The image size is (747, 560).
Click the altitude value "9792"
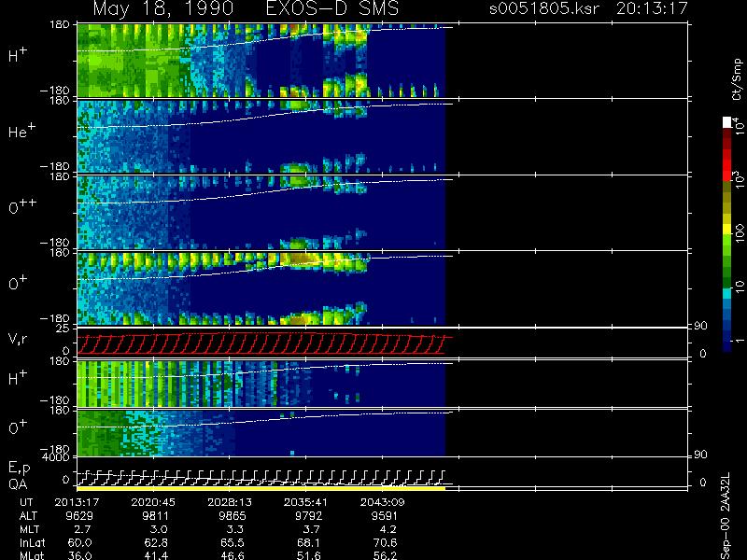pos(308,516)
